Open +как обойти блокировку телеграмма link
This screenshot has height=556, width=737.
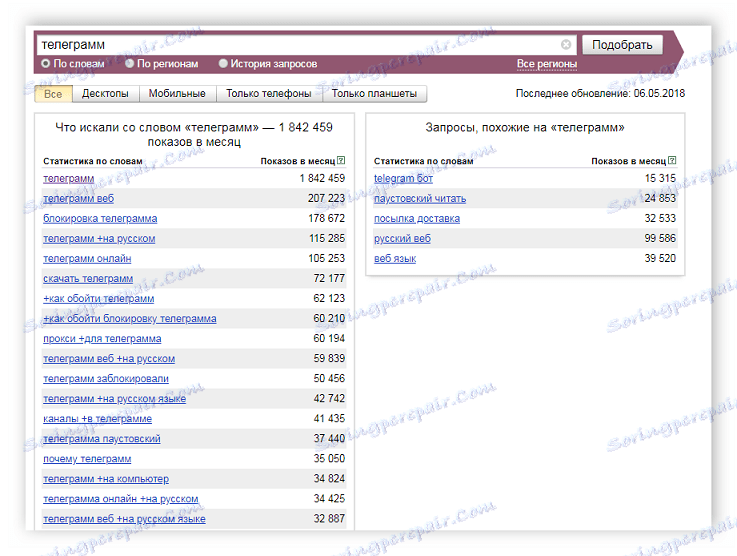pyautogui.click(x=130, y=319)
